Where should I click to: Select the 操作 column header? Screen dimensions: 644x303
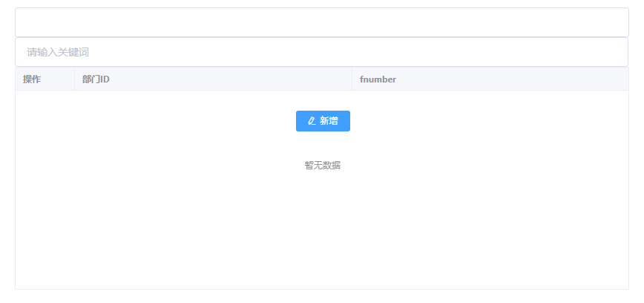pos(32,79)
